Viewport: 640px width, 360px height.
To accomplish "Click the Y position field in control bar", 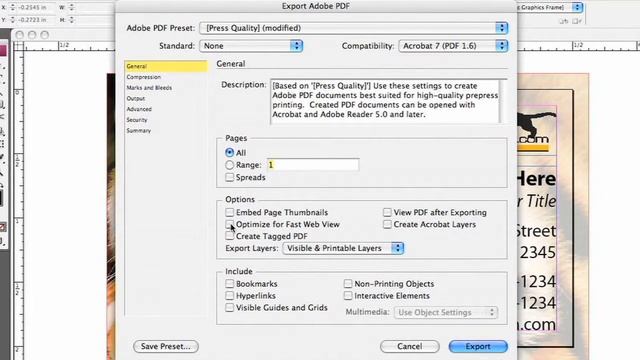I will point(34,20).
